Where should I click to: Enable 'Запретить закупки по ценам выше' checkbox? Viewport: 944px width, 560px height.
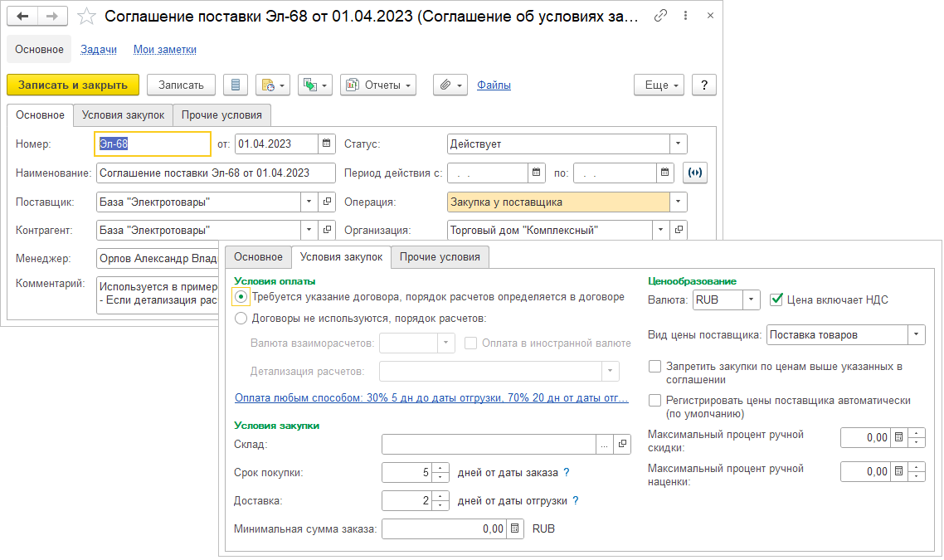tap(655, 366)
